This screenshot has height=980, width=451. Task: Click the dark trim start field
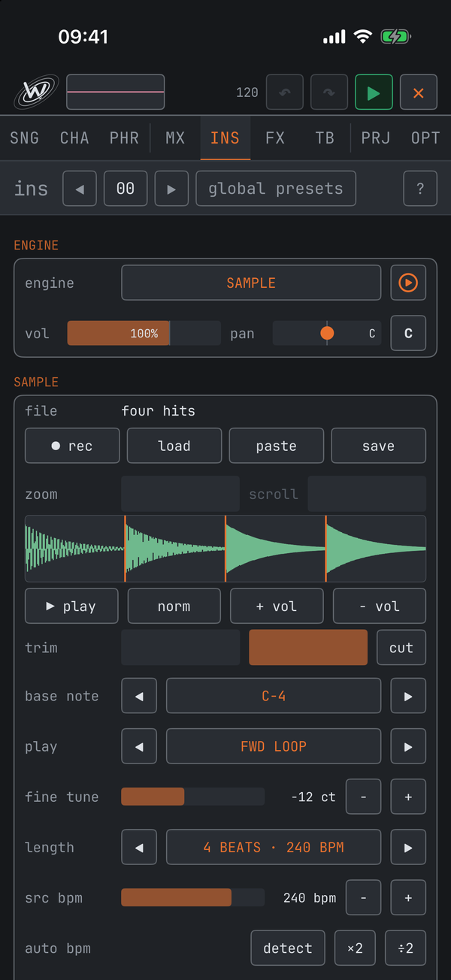[180, 647]
